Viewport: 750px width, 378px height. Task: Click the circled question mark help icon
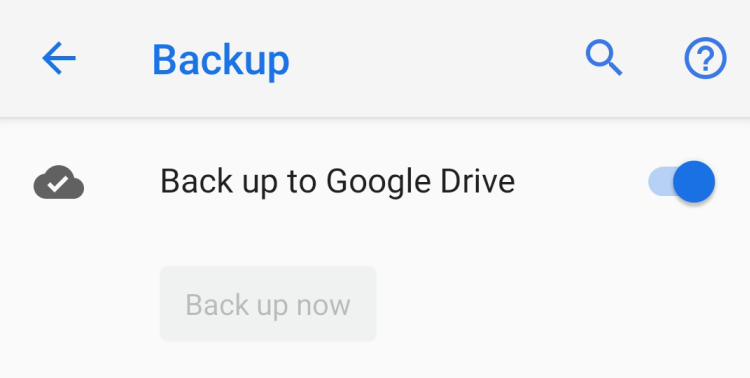pyautogui.click(x=706, y=58)
